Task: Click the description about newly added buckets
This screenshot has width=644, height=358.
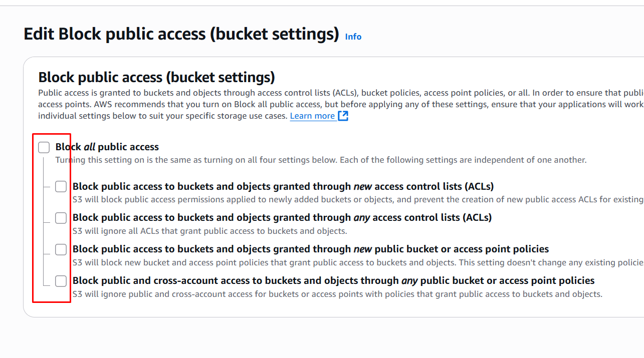Action: (351, 199)
